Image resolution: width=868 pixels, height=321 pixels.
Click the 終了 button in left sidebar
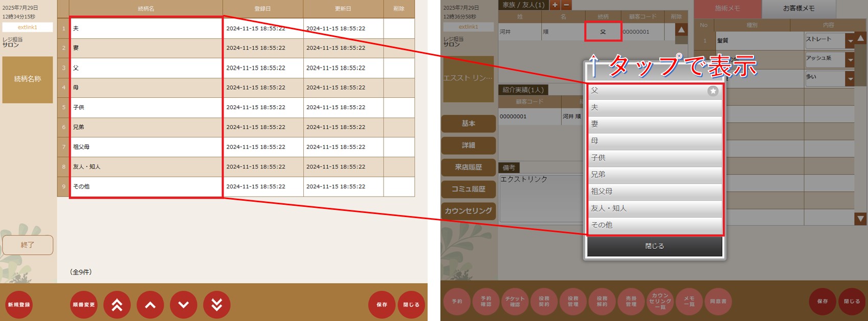coord(28,245)
